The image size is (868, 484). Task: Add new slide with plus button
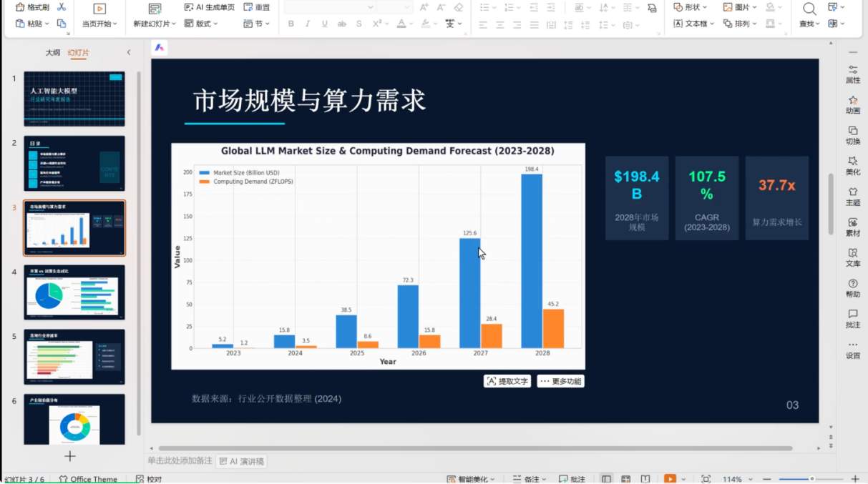pos(70,456)
